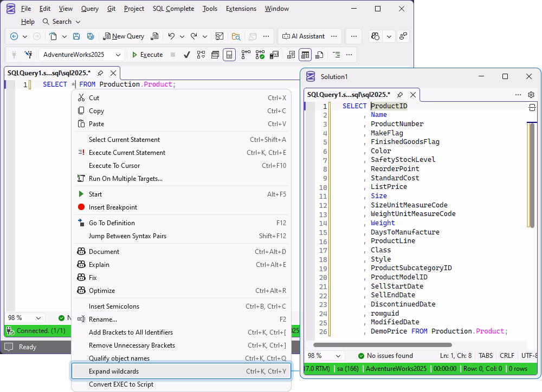Image resolution: width=542 pixels, height=392 pixels.
Task: Select Expand wildcards in context menu
Action: point(182,371)
